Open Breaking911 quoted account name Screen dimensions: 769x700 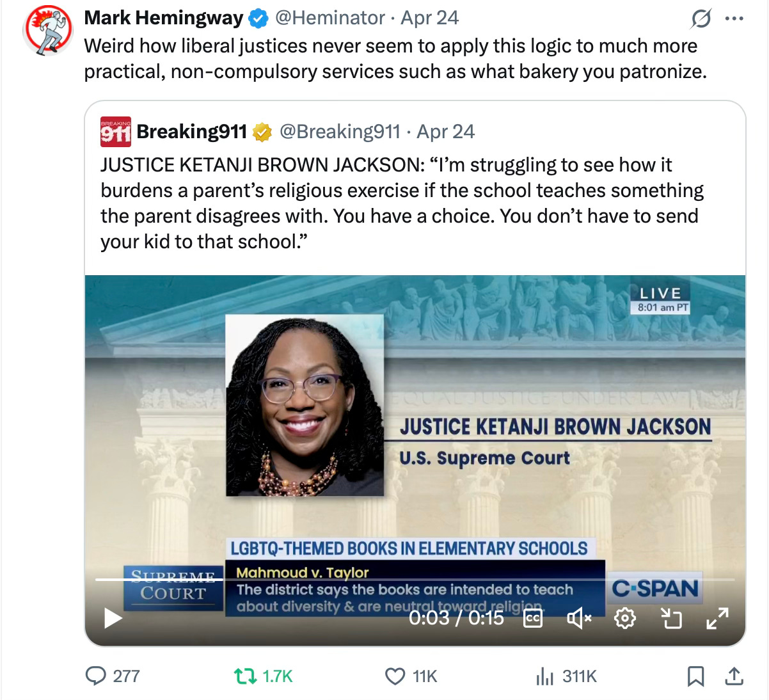click(x=191, y=132)
